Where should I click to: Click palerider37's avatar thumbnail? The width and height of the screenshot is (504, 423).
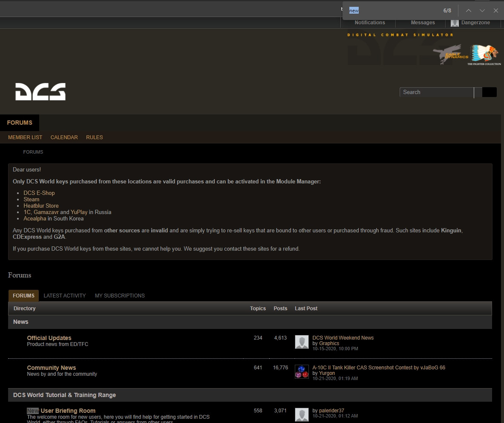click(302, 414)
